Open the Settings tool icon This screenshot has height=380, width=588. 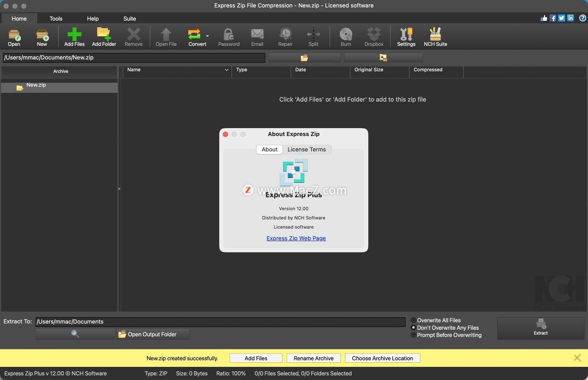(406, 37)
